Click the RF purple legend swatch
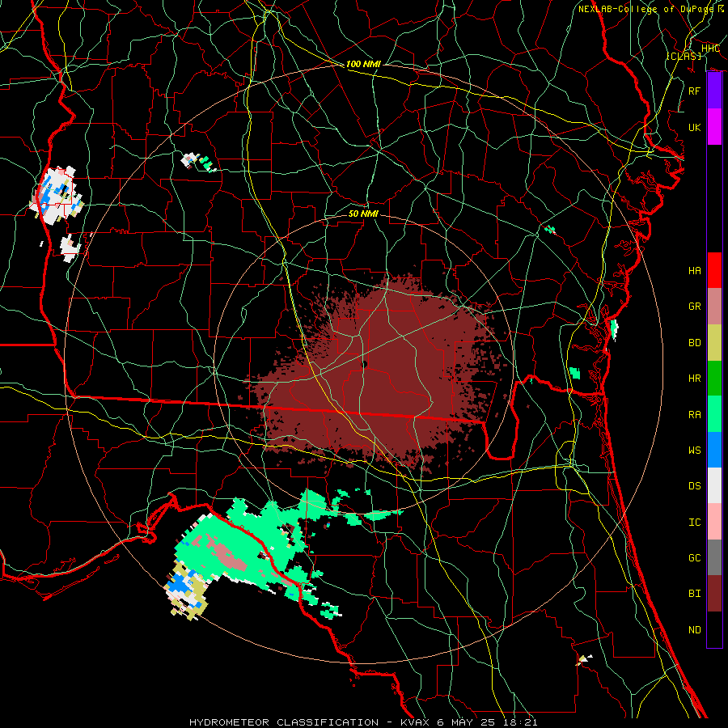Image resolution: width=728 pixels, height=728 pixels. (714, 91)
